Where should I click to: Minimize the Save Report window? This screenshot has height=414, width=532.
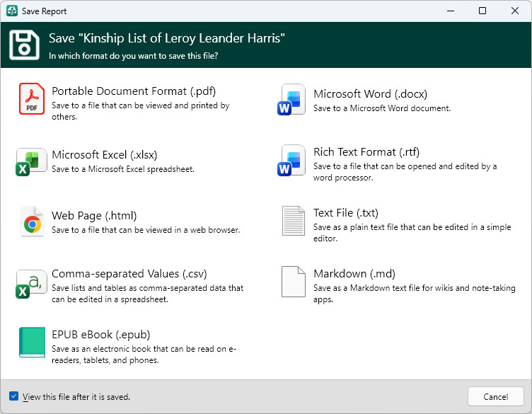pyautogui.click(x=450, y=11)
